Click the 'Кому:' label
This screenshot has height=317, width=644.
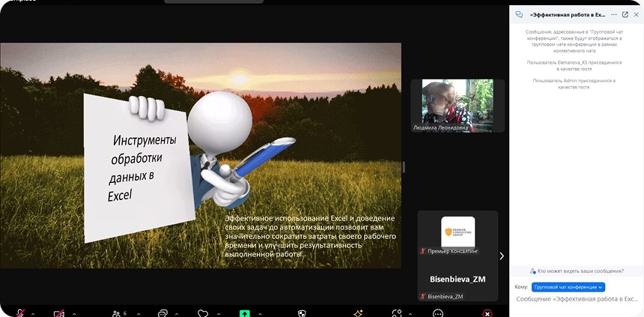(x=522, y=287)
